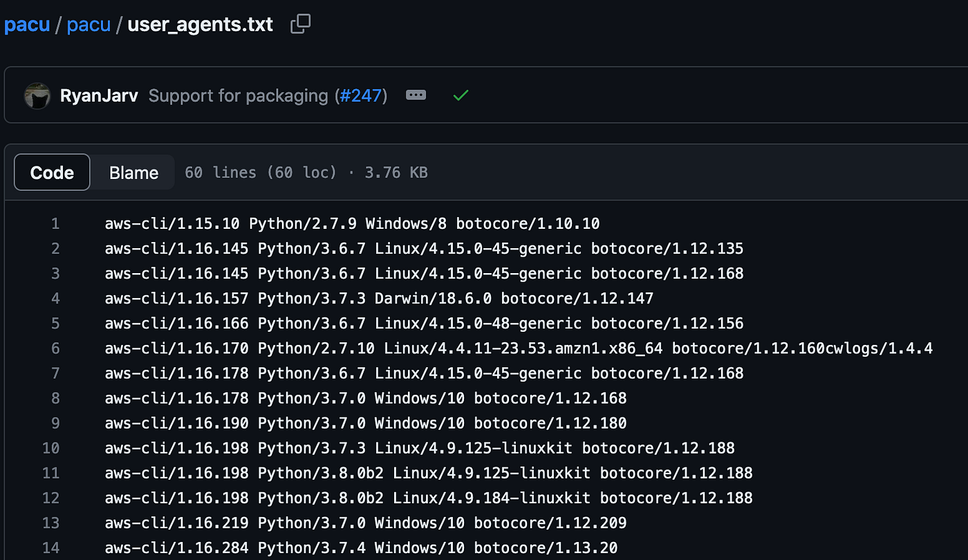Select line number 5
The height and width of the screenshot is (560, 968).
(55, 324)
